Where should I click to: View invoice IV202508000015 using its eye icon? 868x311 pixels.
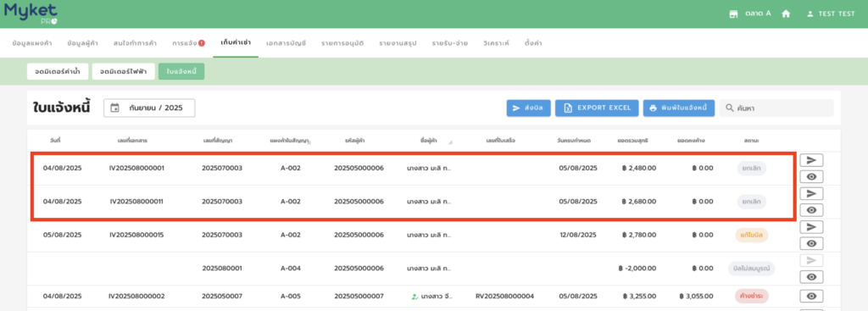(811, 243)
